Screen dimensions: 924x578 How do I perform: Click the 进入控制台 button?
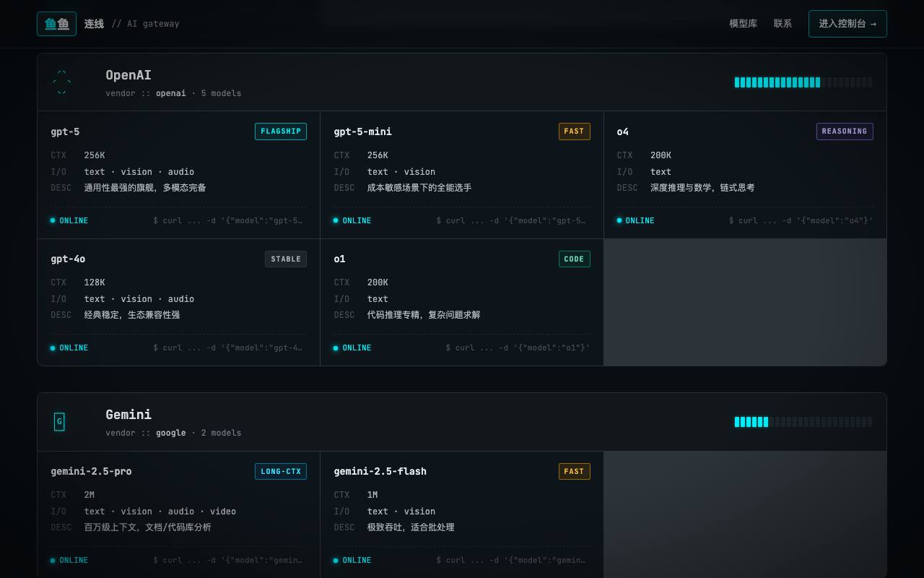tap(847, 24)
